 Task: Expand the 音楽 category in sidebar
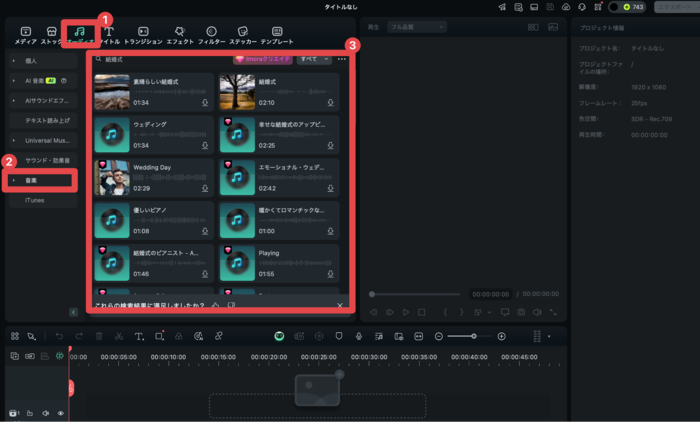point(40,181)
